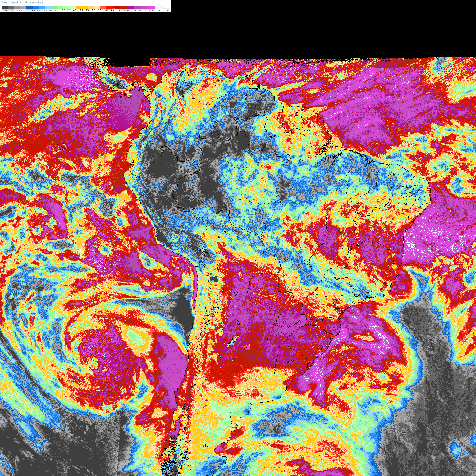Select the dark blue swatch above 2.0
Screen dimensions: 476x476
tap(29, 7)
